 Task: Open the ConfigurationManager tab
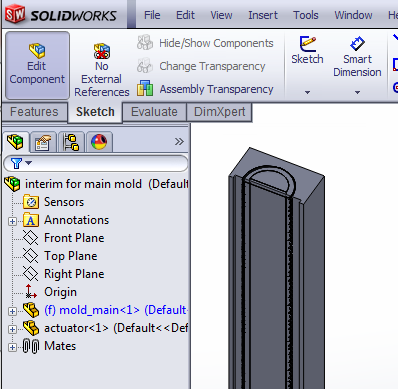point(71,142)
